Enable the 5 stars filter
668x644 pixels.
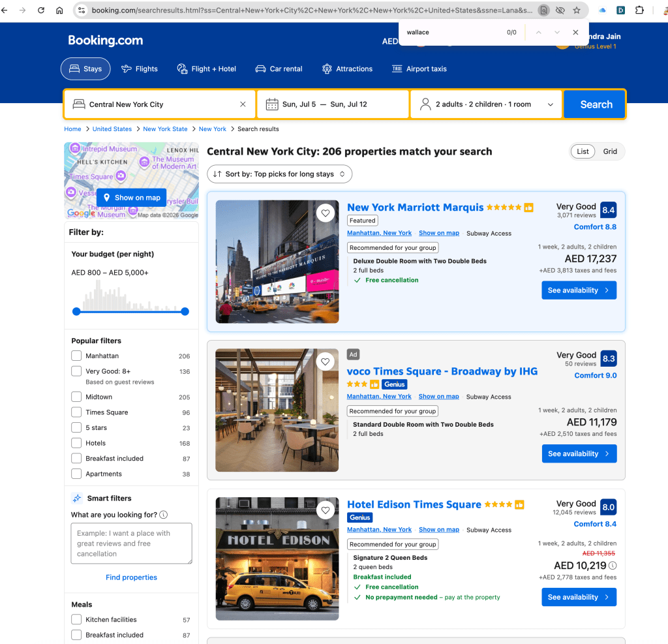[77, 428]
